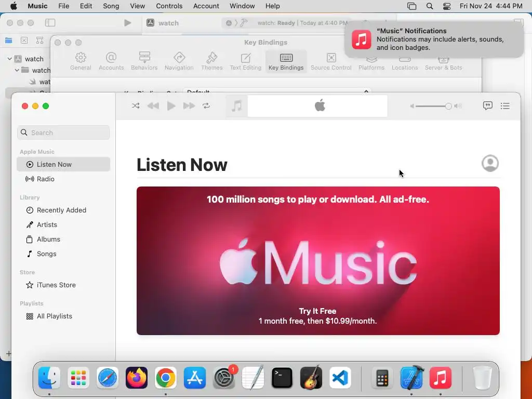Click the Stage Manager icon in menu bar
Viewport: 532px width, 399px height.
point(411,6)
